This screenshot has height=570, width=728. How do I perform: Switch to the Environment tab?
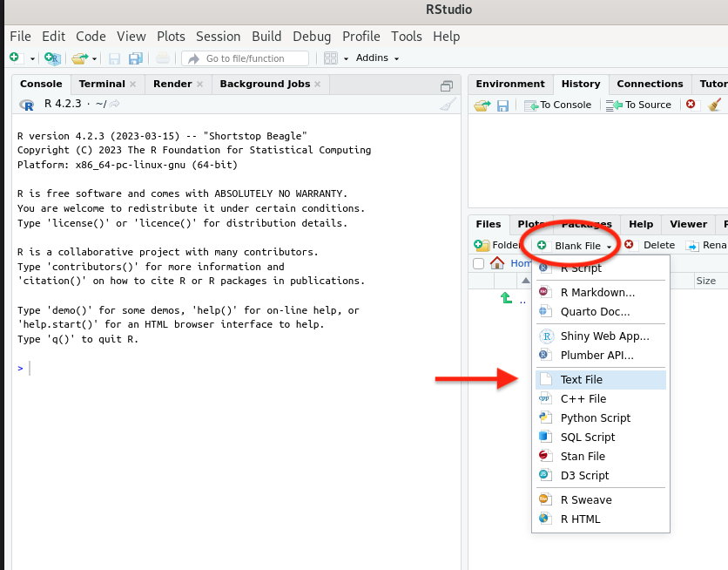[509, 84]
